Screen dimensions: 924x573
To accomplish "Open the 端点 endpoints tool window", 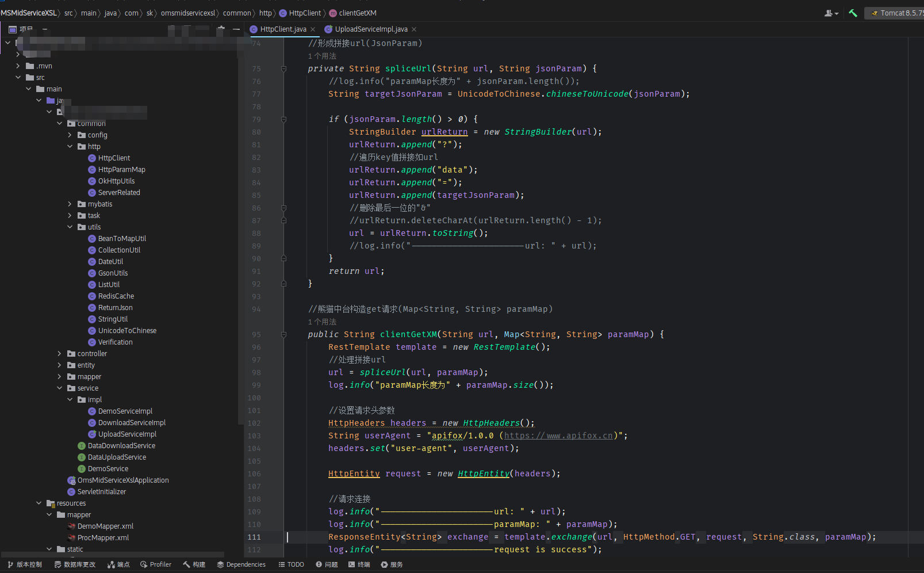I will [x=118, y=564].
